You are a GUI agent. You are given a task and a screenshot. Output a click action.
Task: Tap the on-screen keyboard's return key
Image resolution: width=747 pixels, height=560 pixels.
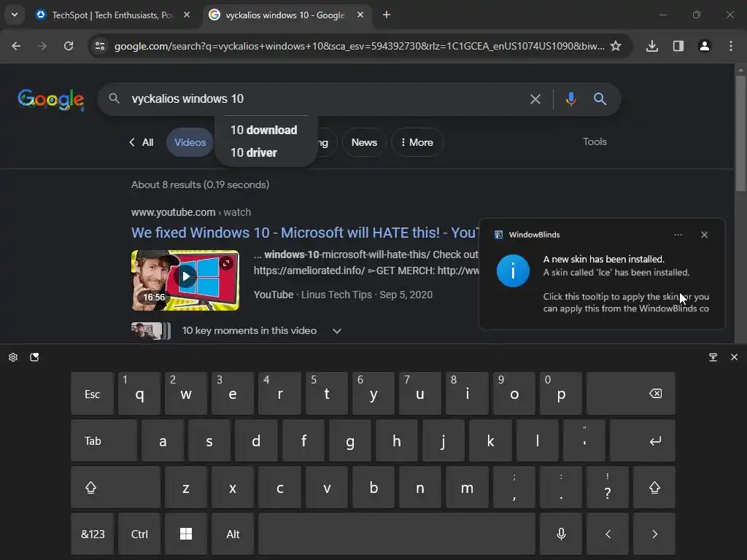coord(642,440)
